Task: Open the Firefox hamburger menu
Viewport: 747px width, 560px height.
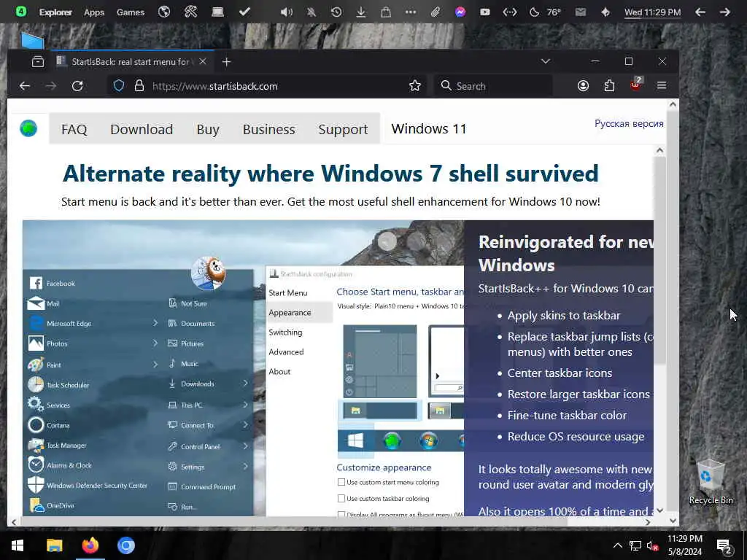Action: (662, 85)
